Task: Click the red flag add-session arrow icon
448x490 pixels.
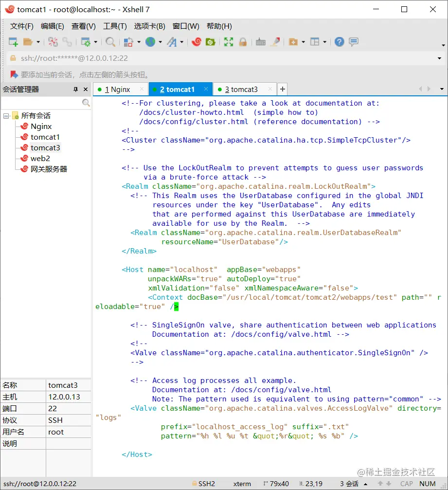Action: pos(14,74)
